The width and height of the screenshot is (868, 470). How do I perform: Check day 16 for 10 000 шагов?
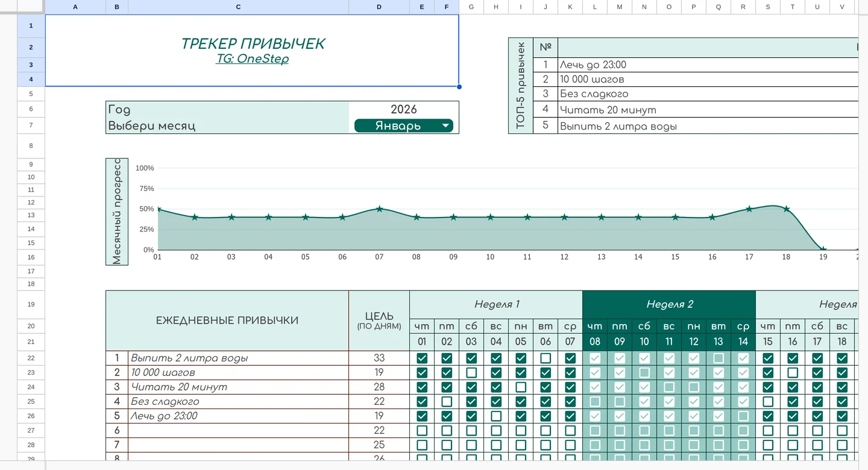point(793,372)
